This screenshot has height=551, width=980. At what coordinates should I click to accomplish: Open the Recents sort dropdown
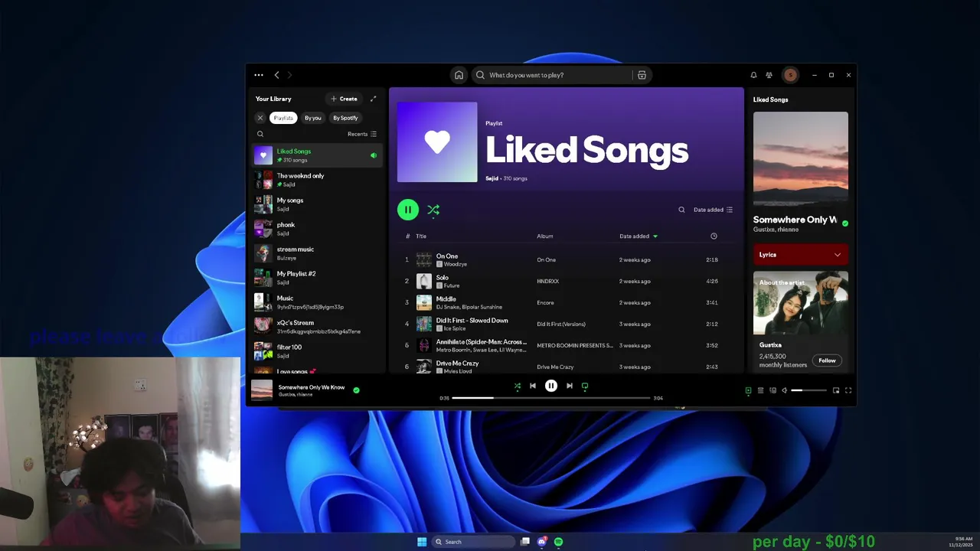pyautogui.click(x=362, y=134)
